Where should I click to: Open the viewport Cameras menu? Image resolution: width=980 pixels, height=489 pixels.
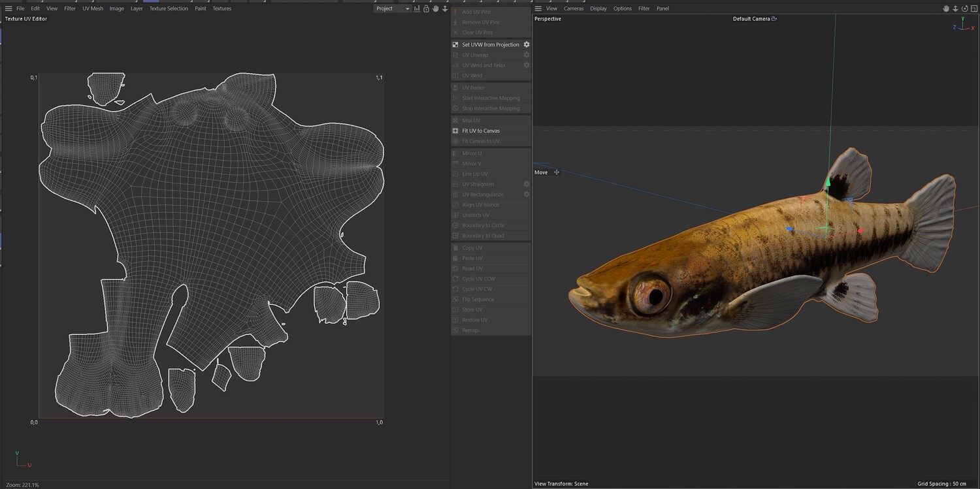(574, 8)
